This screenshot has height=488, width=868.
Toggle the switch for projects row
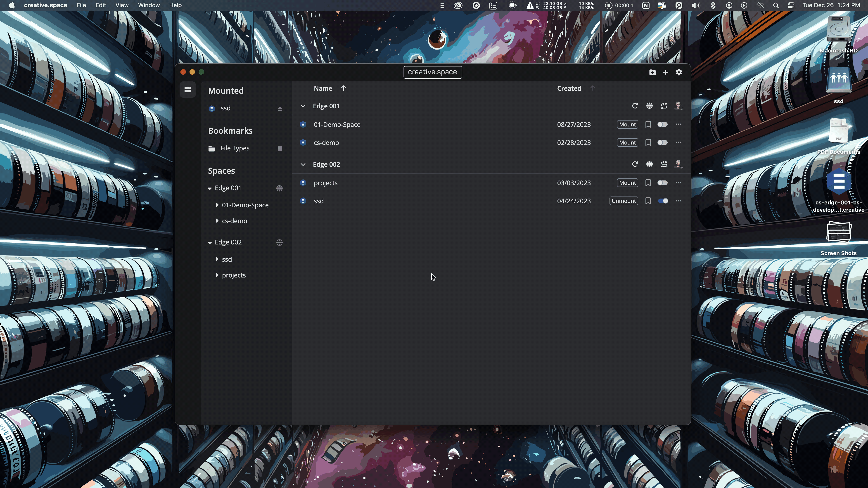(662, 183)
